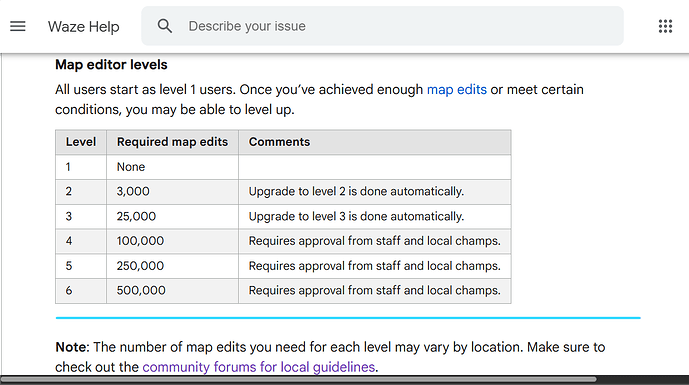Click the 500,000 edits cell
Viewport: 689px width, 385px height.
click(x=172, y=291)
